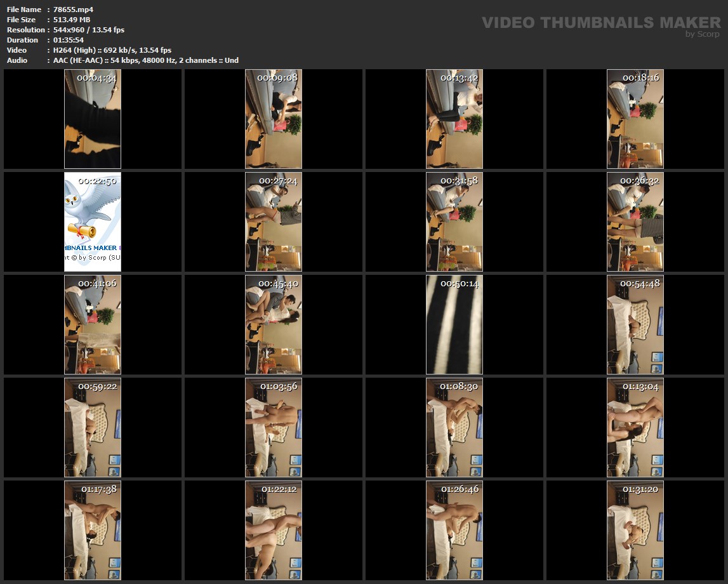728x584 pixels.
Task: Click the 00:54:48 timestamp label
Action: (x=640, y=284)
